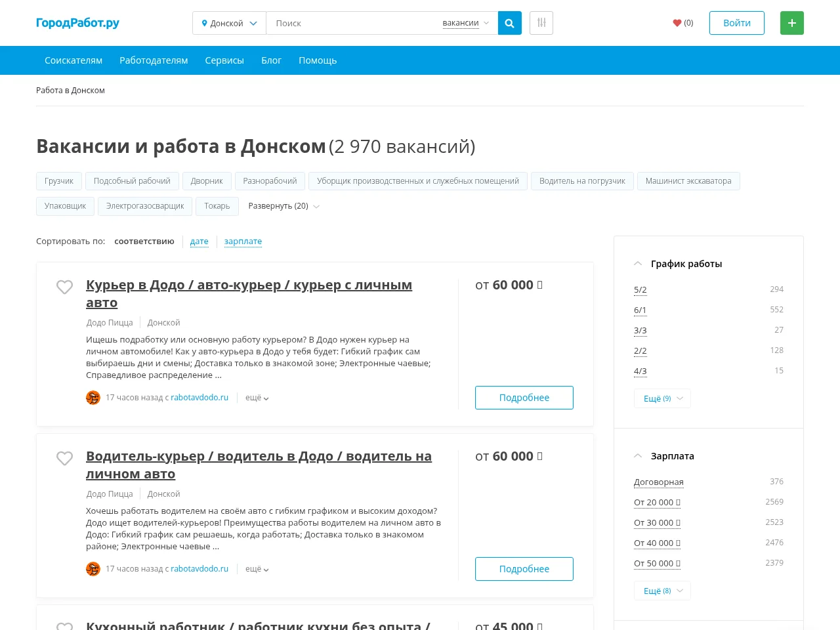Select the Грузчик tag

(x=59, y=181)
